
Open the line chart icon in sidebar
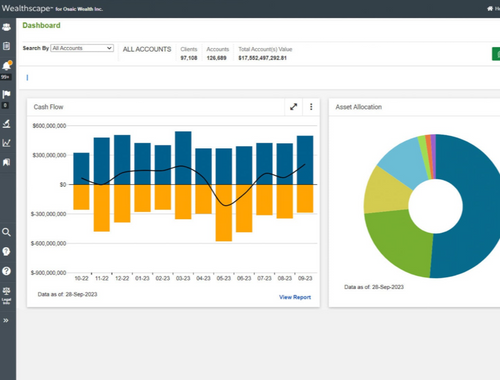[6, 143]
